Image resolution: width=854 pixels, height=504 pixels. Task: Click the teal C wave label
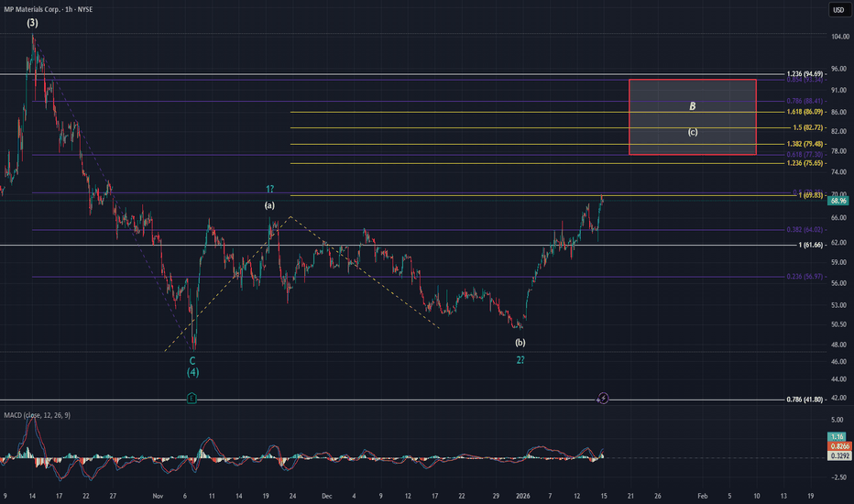(x=192, y=361)
